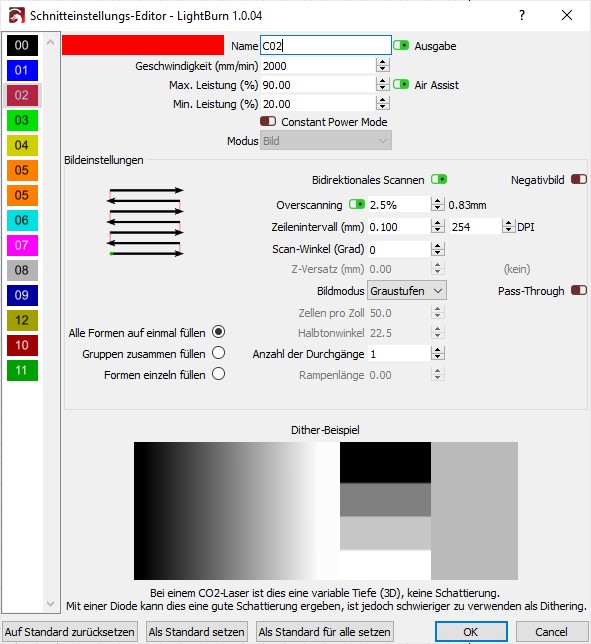Click Als Standard für alle setzen
The height and width of the screenshot is (644, 591).
324,632
